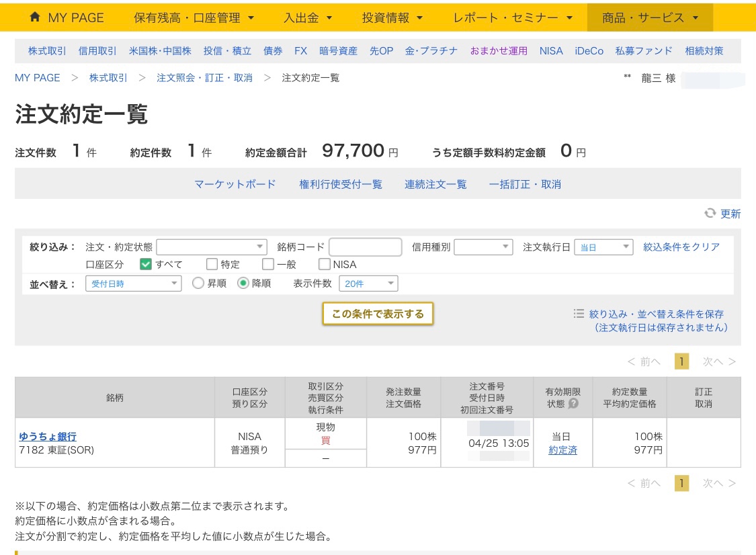Screen dimensions: 756x555
Task: Open the 商品・サービス menu
Action: [x=650, y=18]
